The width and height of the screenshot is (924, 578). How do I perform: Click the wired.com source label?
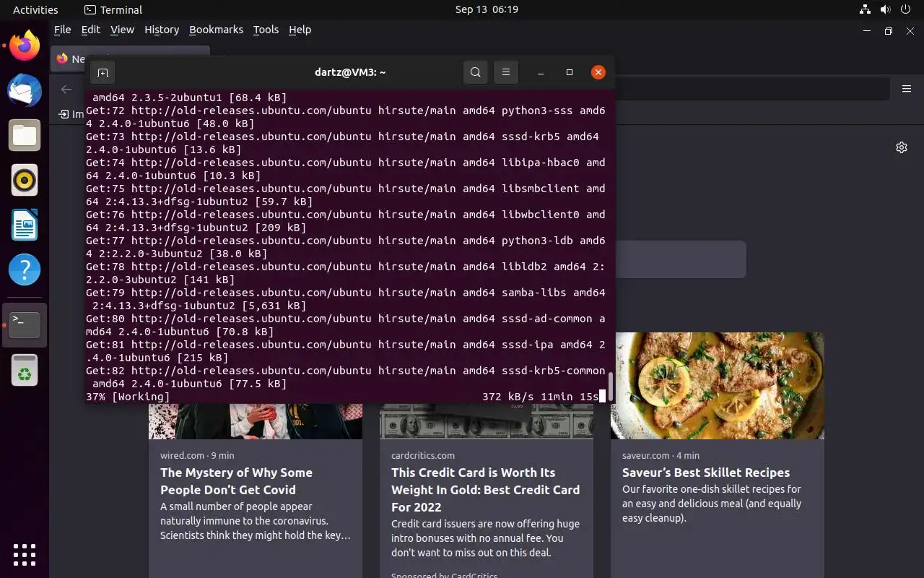point(182,455)
